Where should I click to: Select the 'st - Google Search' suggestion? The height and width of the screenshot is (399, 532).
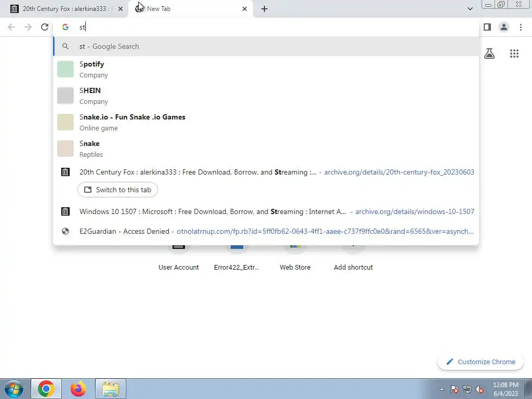(266, 46)
